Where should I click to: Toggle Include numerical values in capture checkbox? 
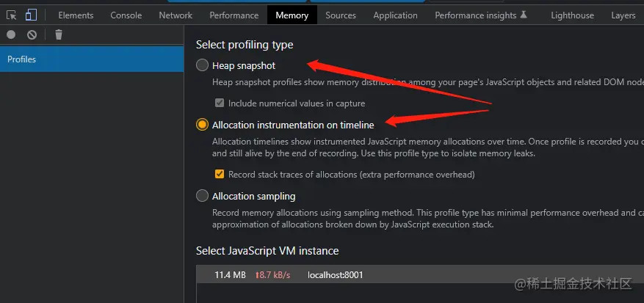[x=219, y=103]
